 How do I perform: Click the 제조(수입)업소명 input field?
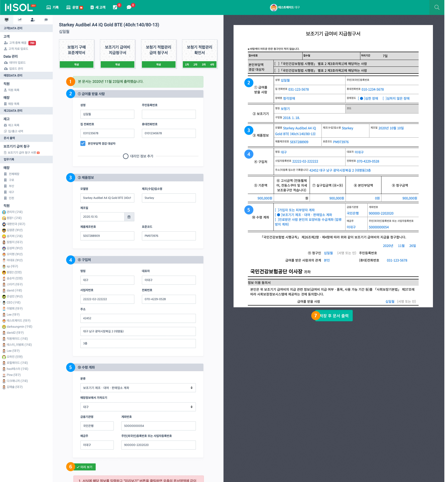pos(169,198)
